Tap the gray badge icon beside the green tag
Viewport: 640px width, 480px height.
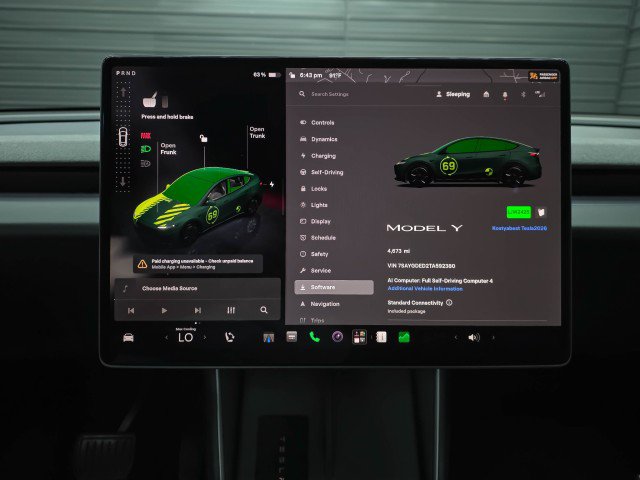pyautogui.click(x=541, y=212)
